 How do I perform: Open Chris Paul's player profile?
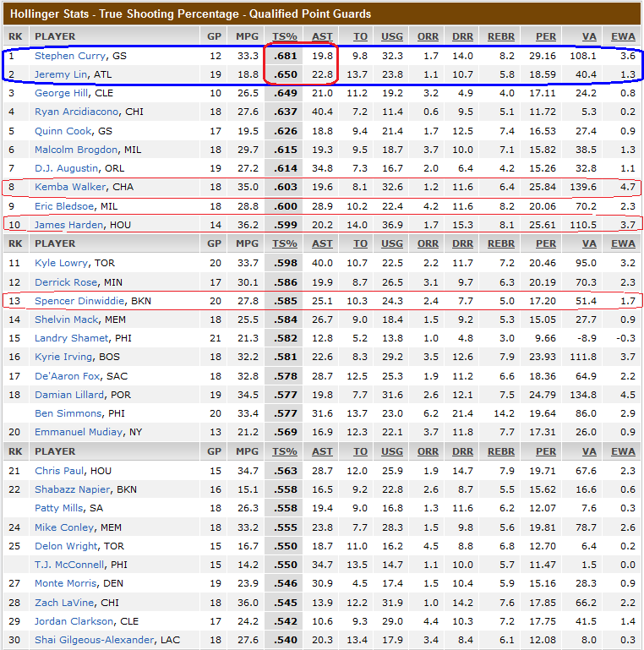tap(59, 471)
